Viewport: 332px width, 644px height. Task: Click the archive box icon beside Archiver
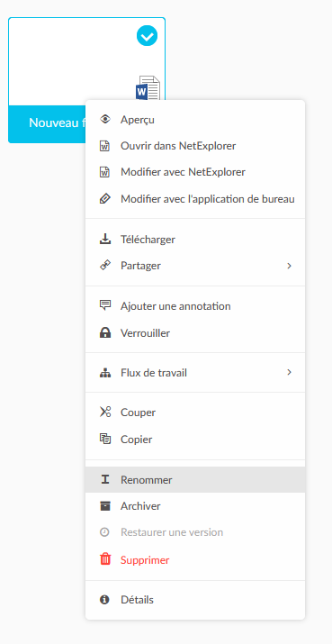[x=105, y=506]
